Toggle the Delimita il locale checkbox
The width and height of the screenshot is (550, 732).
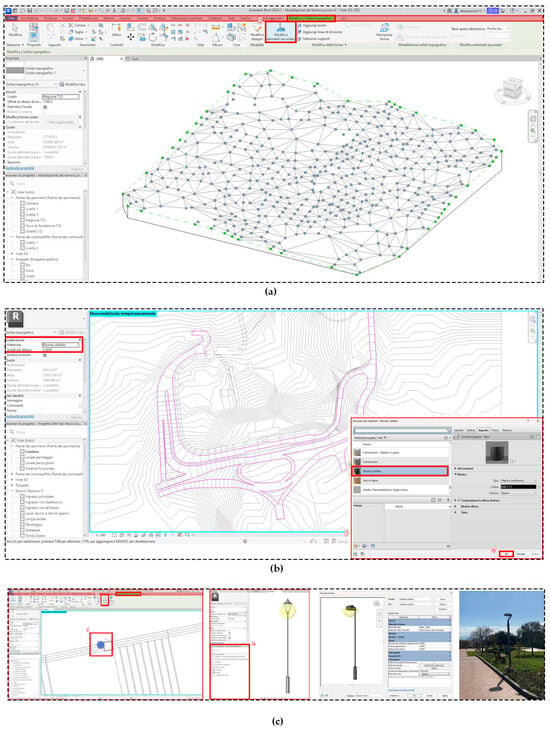[x=45, y=107]
